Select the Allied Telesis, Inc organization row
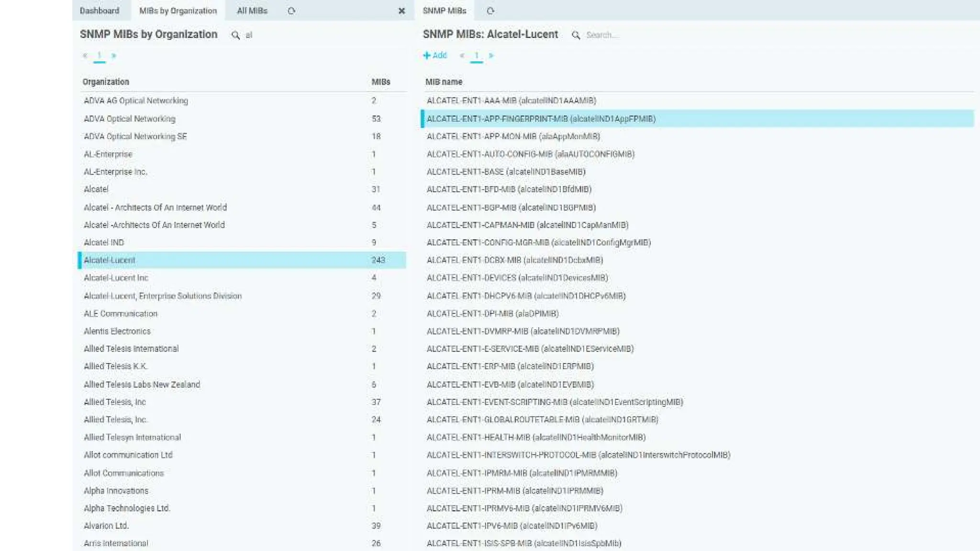The height and width of the screenshot is (551, 980). [115, 402]
